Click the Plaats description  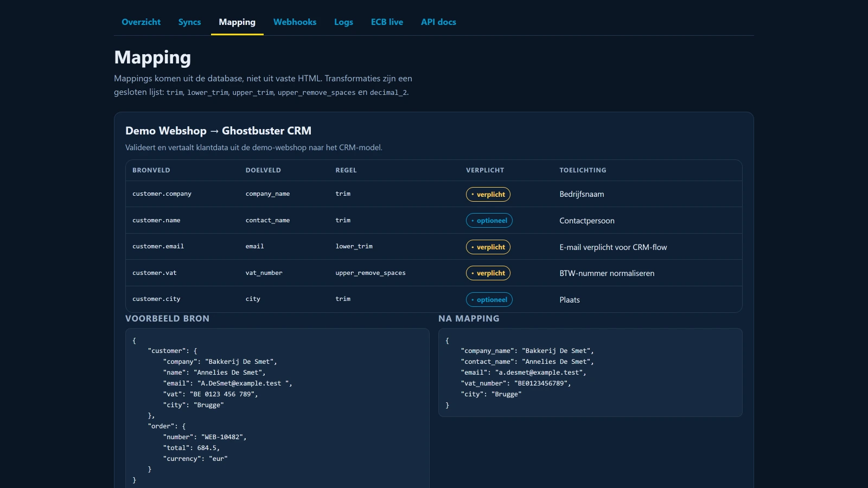(x=570, y=300)
